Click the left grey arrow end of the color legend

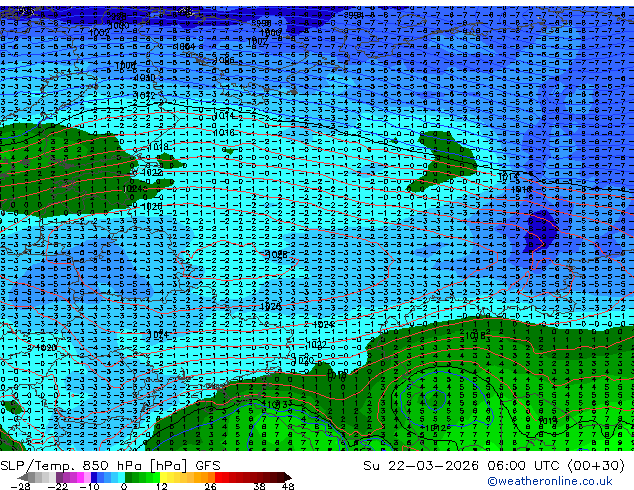[x=23, y=477]
